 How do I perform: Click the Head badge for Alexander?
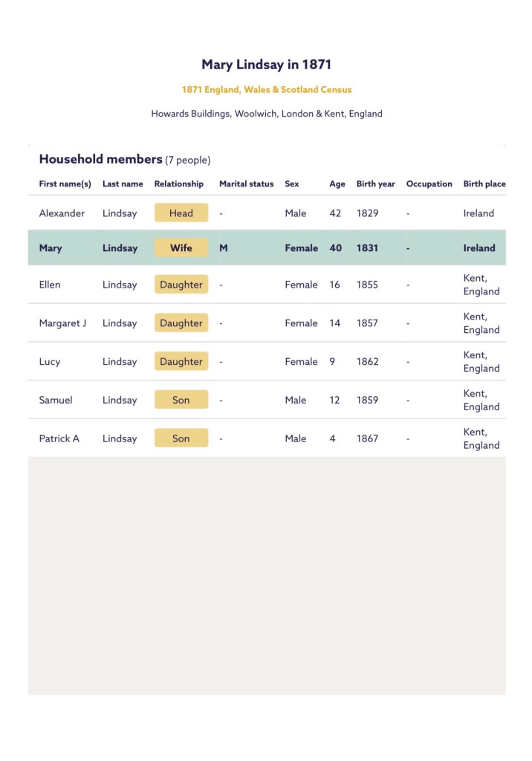[181, 213]
